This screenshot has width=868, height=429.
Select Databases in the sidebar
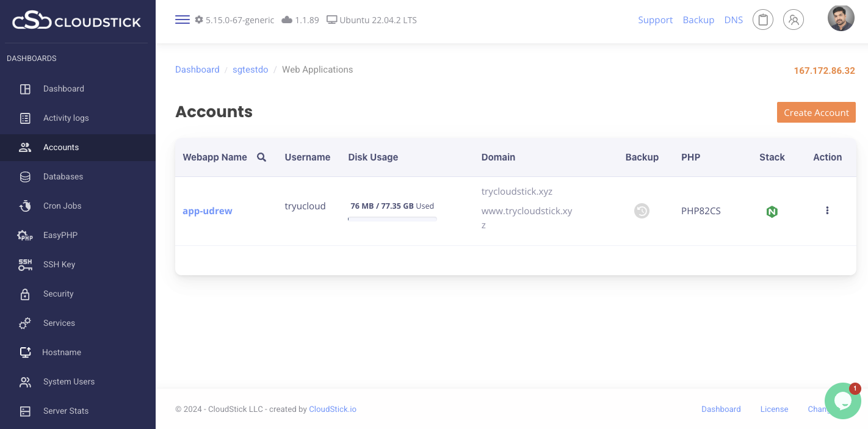63,176
